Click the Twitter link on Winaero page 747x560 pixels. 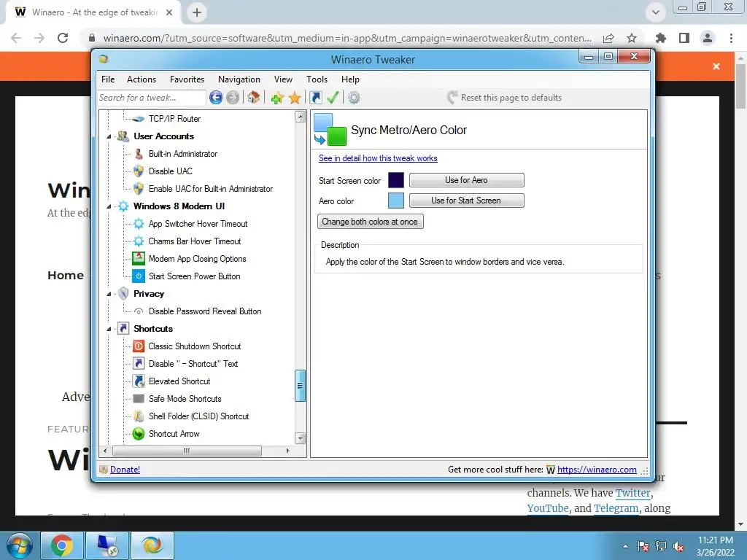(632, 493)
